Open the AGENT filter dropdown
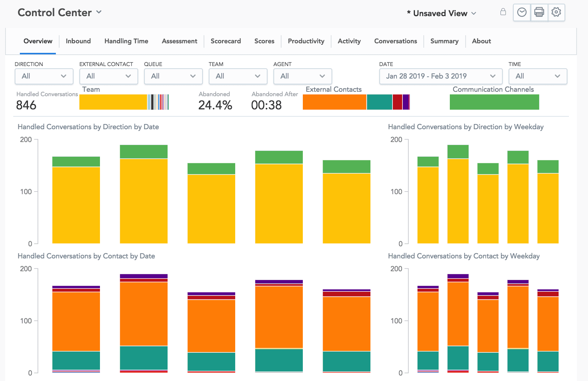588x381 pixels. pos(302,76)
